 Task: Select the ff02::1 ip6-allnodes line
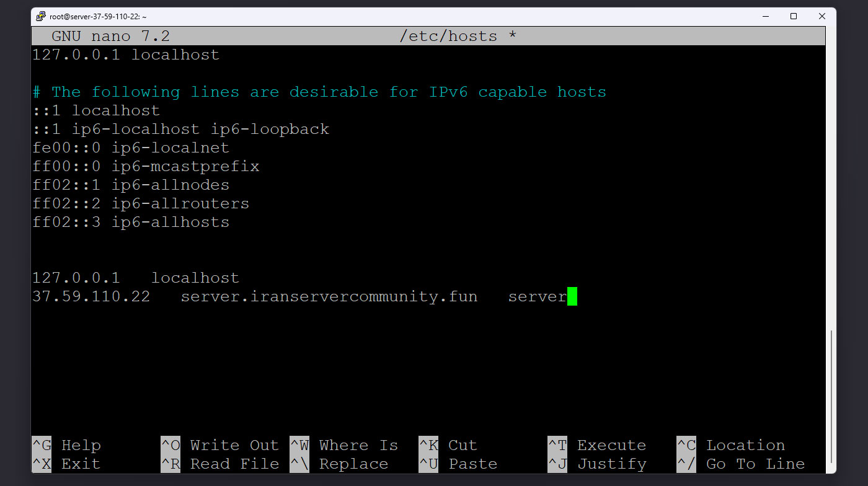pos(130,185)
